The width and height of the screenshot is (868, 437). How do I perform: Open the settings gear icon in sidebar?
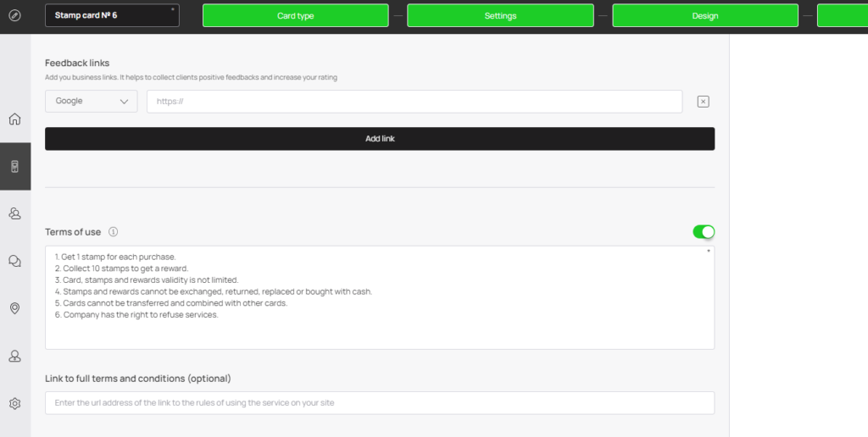[x=15, y=404]
